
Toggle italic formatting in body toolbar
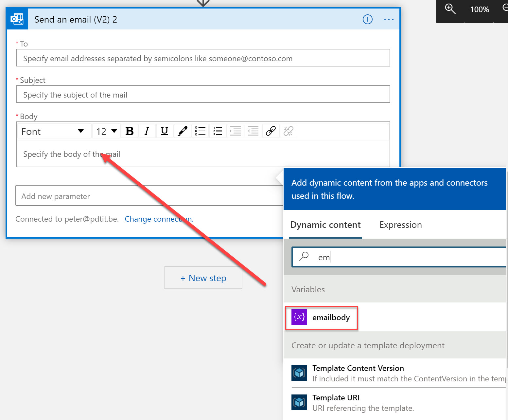coord(147,131)
